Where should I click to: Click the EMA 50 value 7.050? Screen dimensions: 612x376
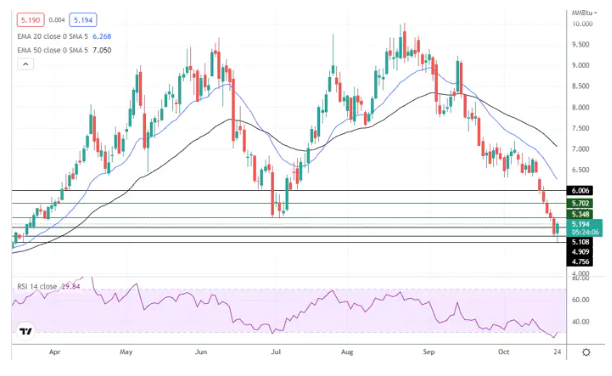pos(102,50)
